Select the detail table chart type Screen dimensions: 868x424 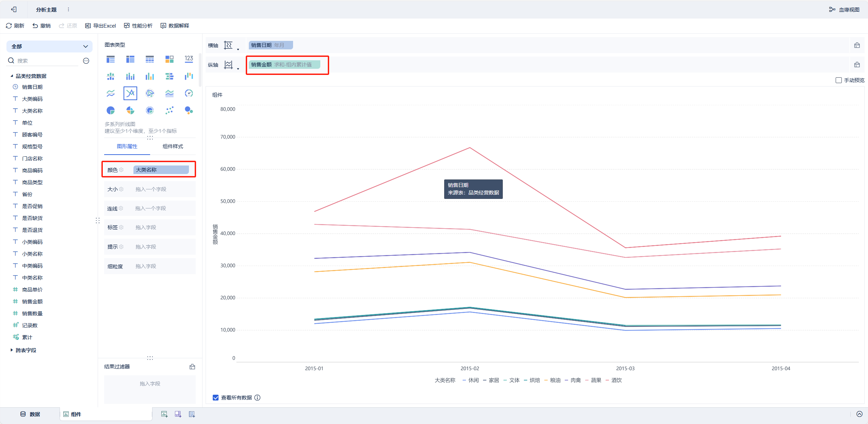click(x=150, y=59)
